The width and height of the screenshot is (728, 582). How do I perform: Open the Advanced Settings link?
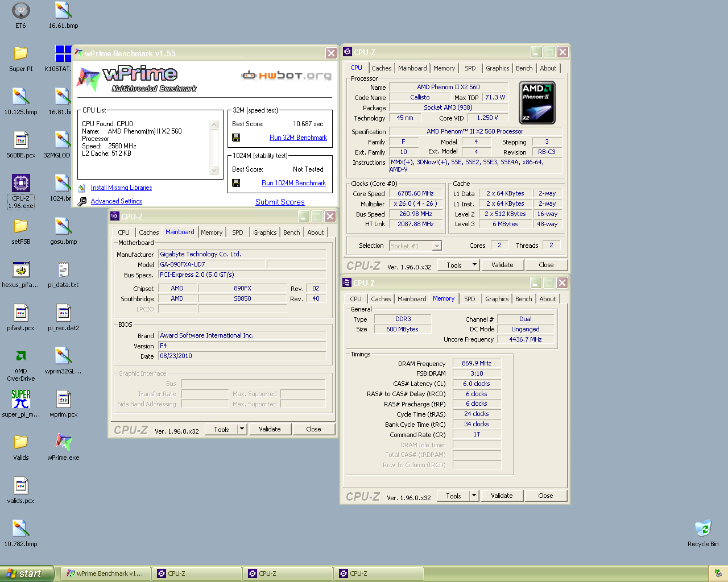click(x=117, y=201)
